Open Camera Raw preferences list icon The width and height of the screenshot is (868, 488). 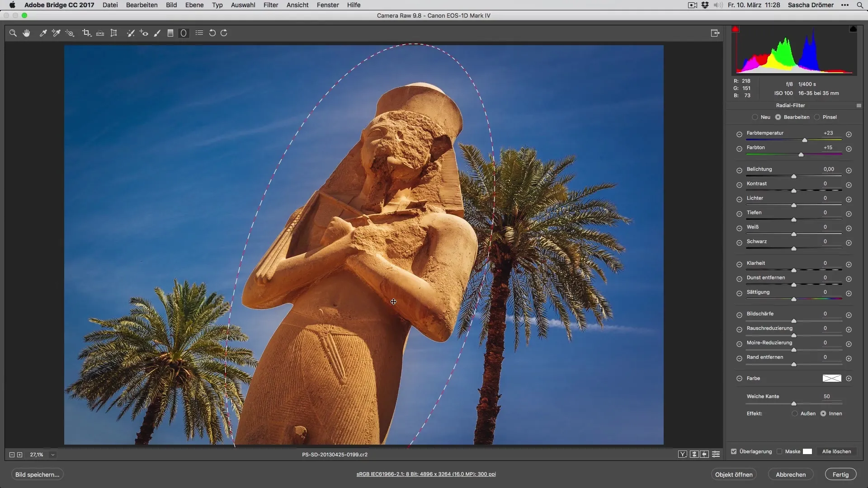[199, 33]
